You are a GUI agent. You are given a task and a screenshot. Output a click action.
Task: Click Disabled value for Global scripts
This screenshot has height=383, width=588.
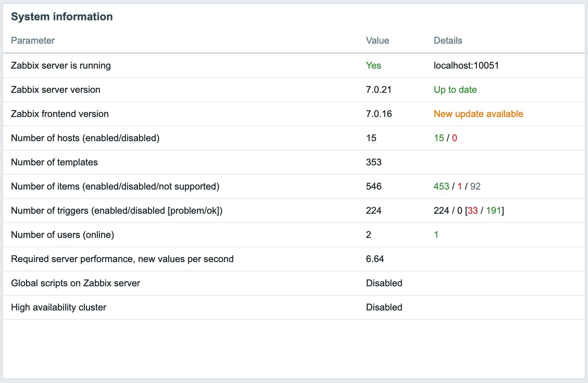click(384, 283)
